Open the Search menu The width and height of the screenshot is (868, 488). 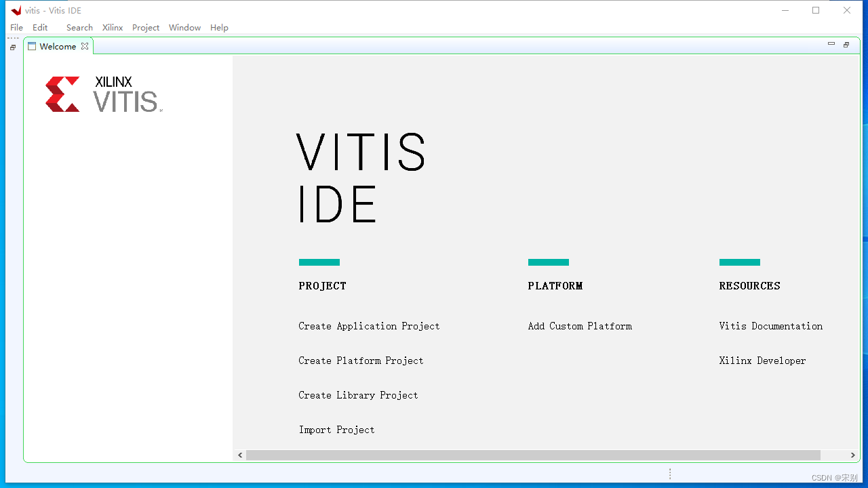[x=79, y=28]
